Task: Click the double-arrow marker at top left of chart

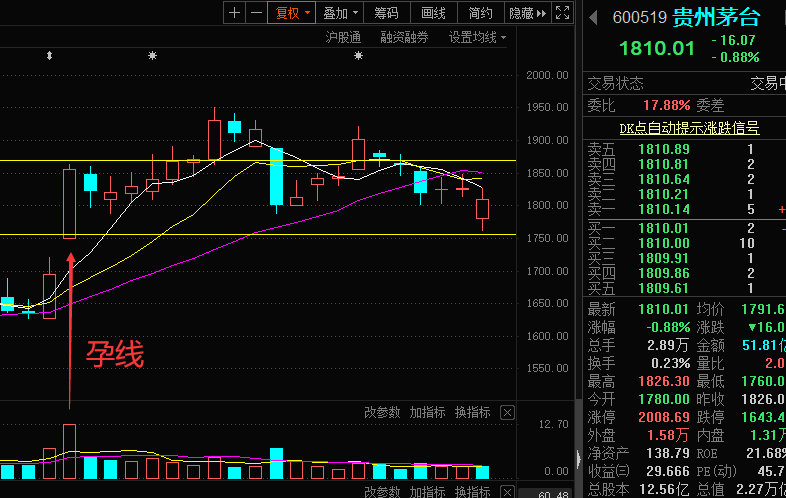Action: (x=49, y=56)
